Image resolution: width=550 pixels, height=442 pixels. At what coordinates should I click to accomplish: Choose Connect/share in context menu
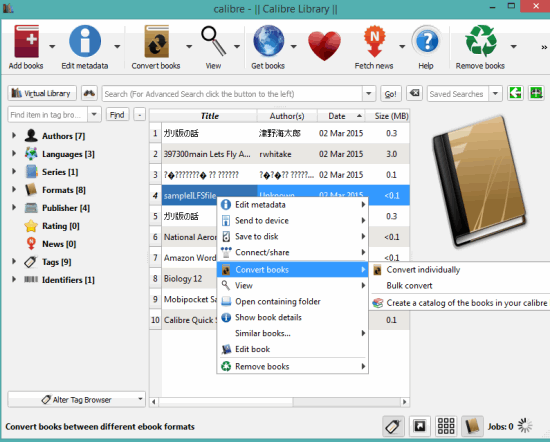[x=293, y=252]
